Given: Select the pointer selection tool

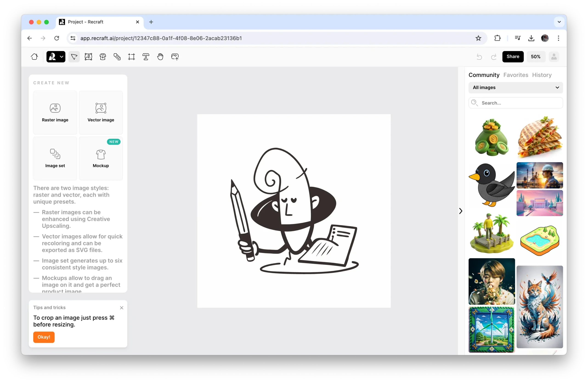Looking at the screenshot, I should (x=74, y=57).
